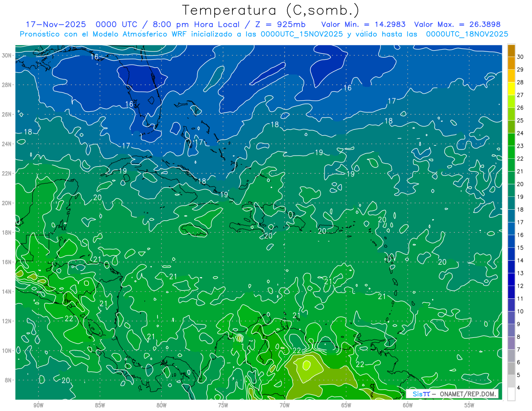Click the "10N" latitude axis label
The image size is (532, 411).
[7, 351]
